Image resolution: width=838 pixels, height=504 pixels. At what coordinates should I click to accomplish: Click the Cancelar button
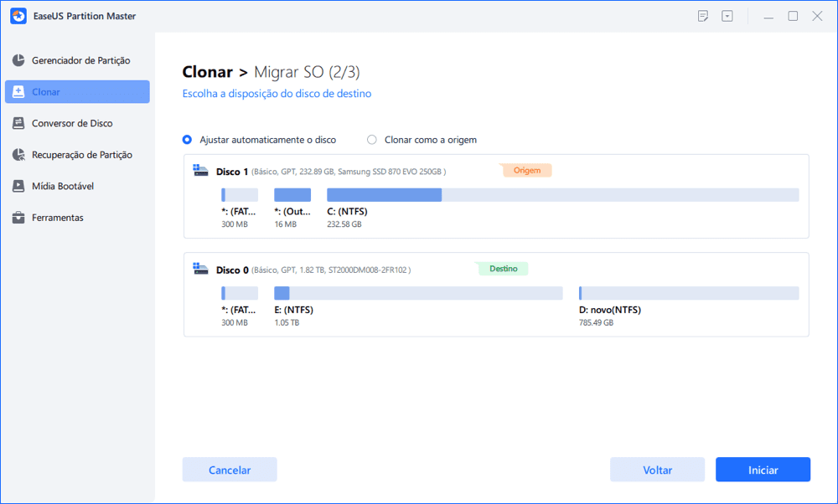point(230,470)
